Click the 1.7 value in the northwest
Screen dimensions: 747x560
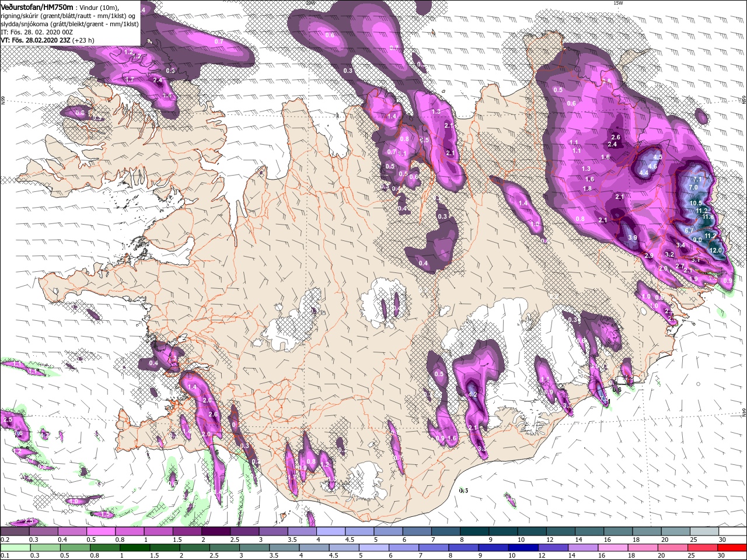tap(130, 79)
